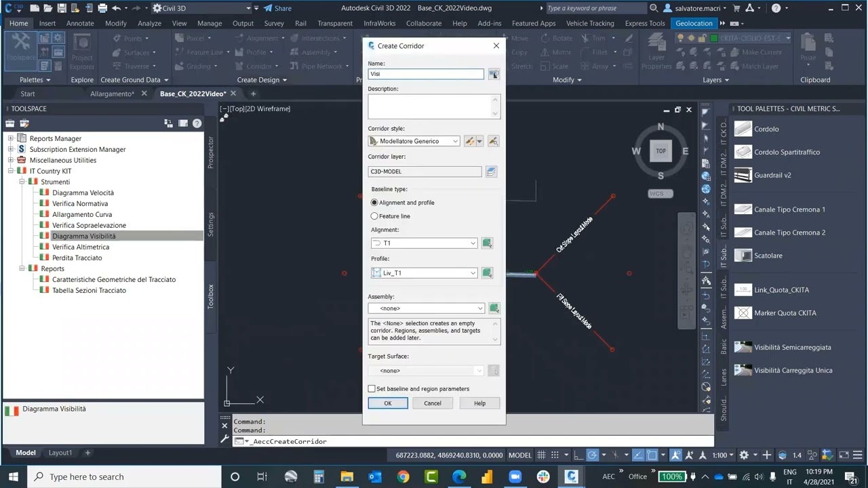The height and width of the screenshot is (488, 868).
Task: Click TOP face of the ViewCube
Action: point(660,150)
